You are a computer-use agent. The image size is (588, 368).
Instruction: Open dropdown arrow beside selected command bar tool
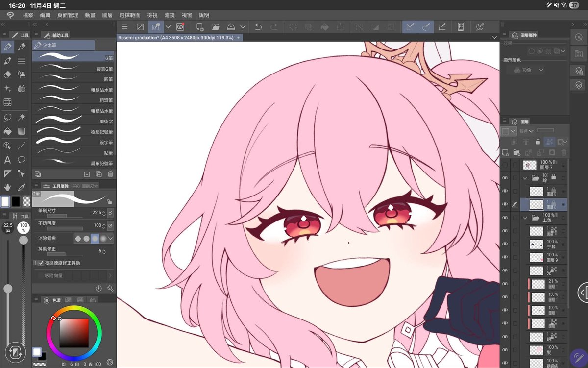[168, 27]
